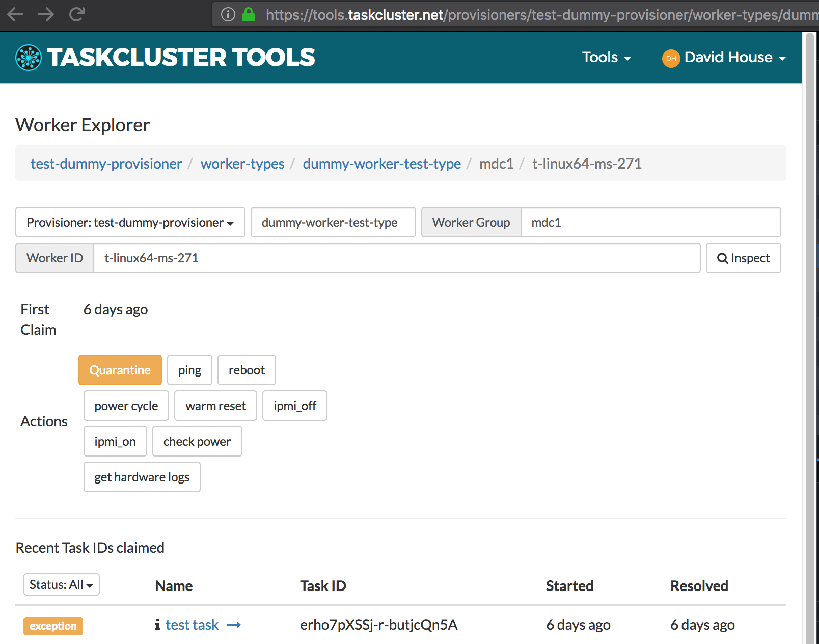This screenshot has height=644, width=819.
Task: Open the worker-types breadcrumb link
Action: (x=242, y=164)
